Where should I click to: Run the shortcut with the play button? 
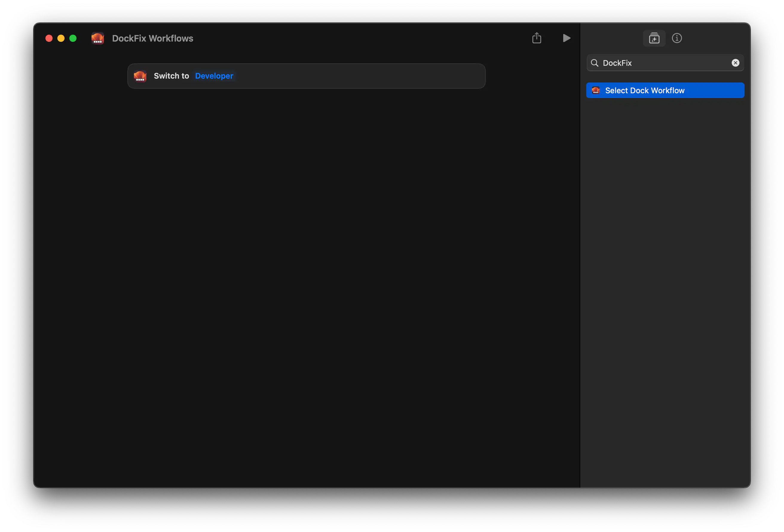tap(566, 38)
